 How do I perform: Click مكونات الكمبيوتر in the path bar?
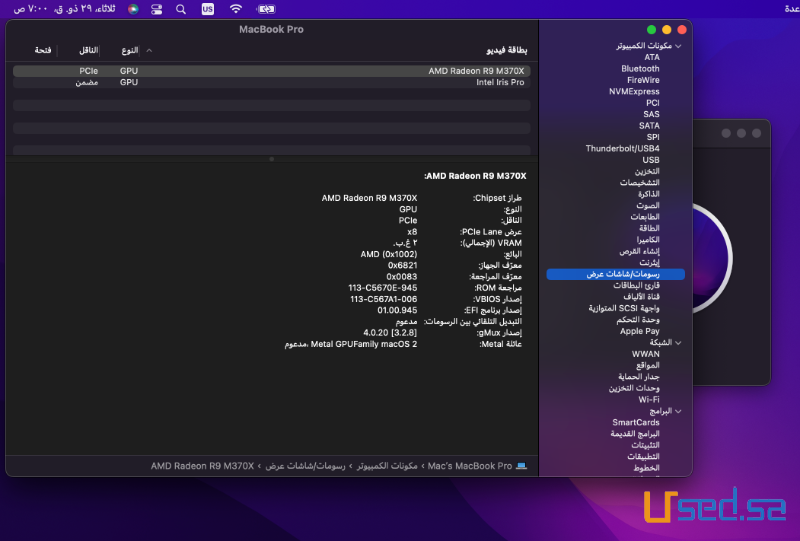[x=387, y=466]
